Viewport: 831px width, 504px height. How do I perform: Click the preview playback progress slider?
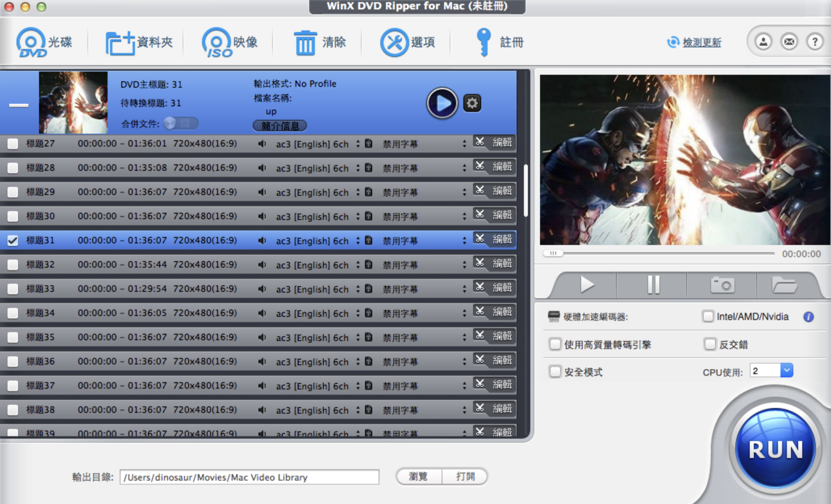[659, 253]
